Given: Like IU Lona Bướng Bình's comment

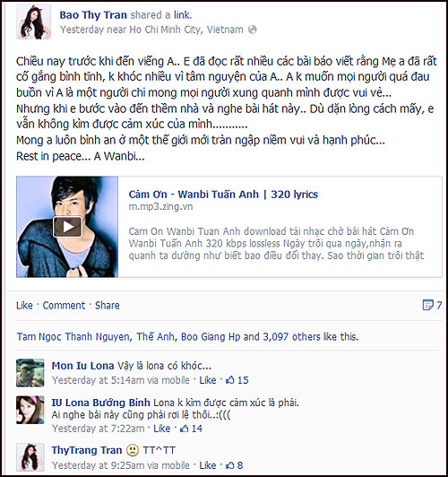Looking at the screenshot, I should 161,429.
